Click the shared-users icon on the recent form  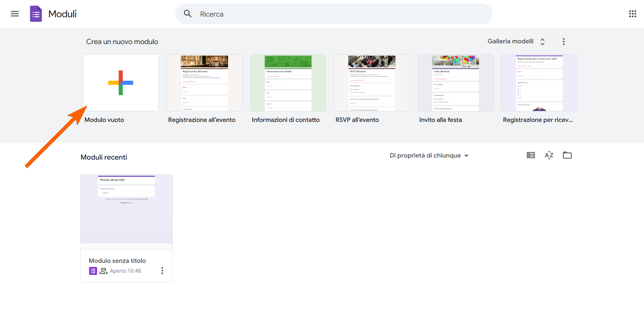103,271
